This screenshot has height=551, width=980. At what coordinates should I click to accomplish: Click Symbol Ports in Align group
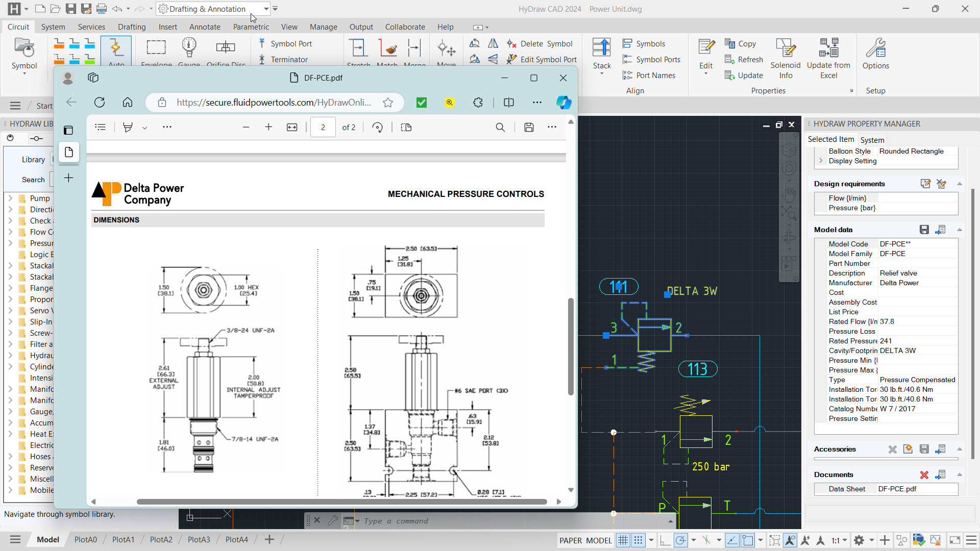point(651,60)
